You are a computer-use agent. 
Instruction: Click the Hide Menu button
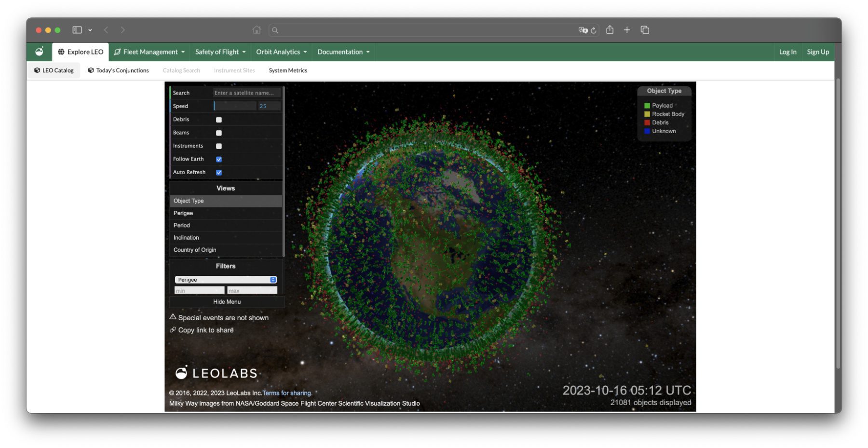pyautogui.click(x=227, y=302)
